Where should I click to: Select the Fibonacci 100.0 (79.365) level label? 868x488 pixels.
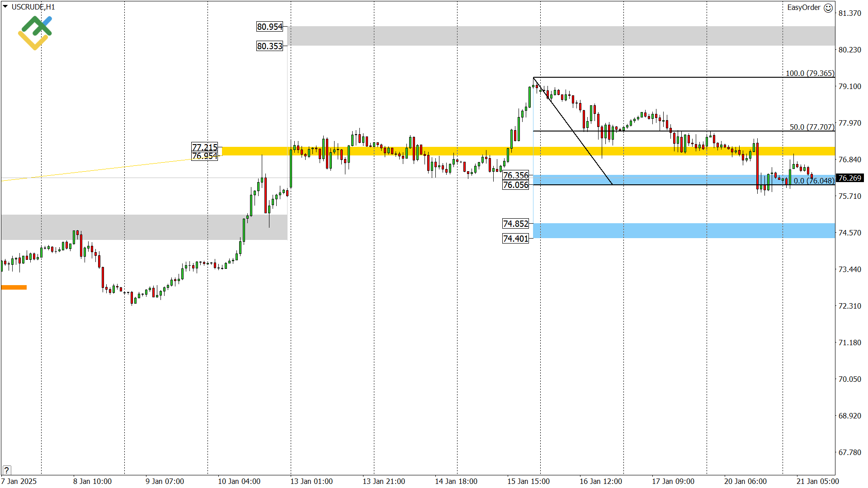[809, 73]
